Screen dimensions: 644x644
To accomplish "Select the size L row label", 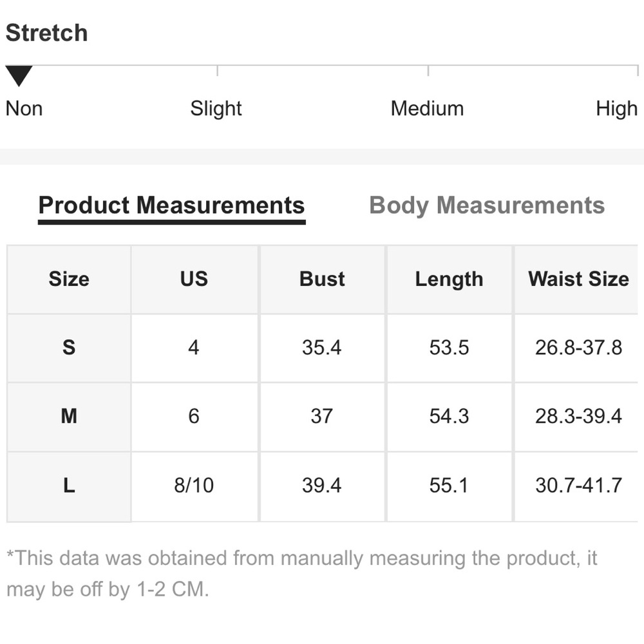I will coord(69,486).
